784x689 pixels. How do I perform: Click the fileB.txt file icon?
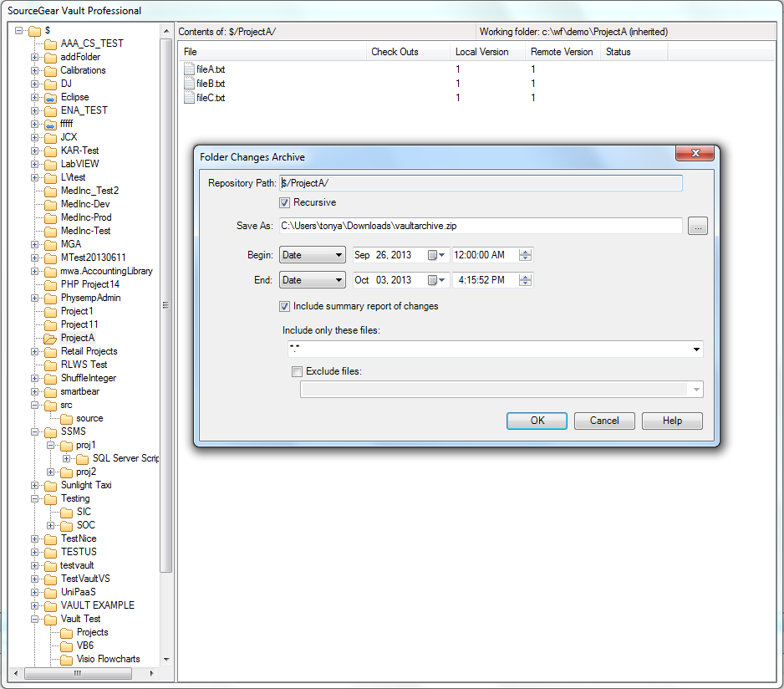[x=189, y=83]
